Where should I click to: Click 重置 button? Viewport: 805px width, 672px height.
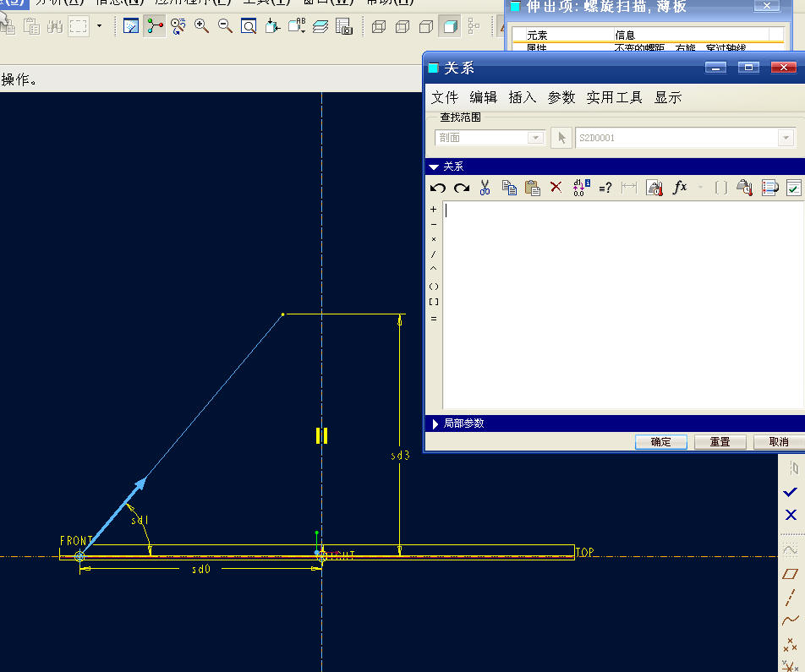pos(720,442)
